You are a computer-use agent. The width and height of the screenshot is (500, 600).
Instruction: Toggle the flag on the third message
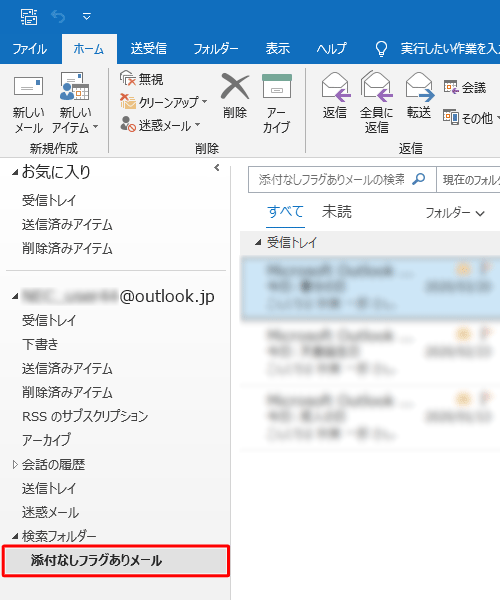click(x=485, y=399)
